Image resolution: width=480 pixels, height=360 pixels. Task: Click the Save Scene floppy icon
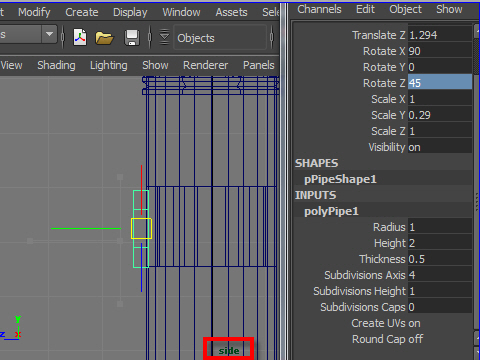click(x=132, y=38)
